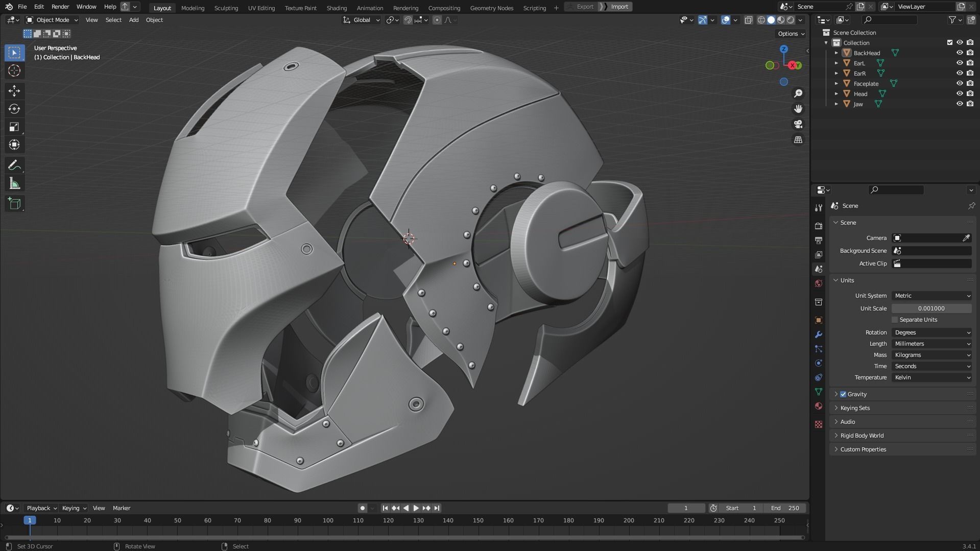Toggle auto keying record button
Screen dimensions: 980x551
pyautogui.click(x=362, y=508)
